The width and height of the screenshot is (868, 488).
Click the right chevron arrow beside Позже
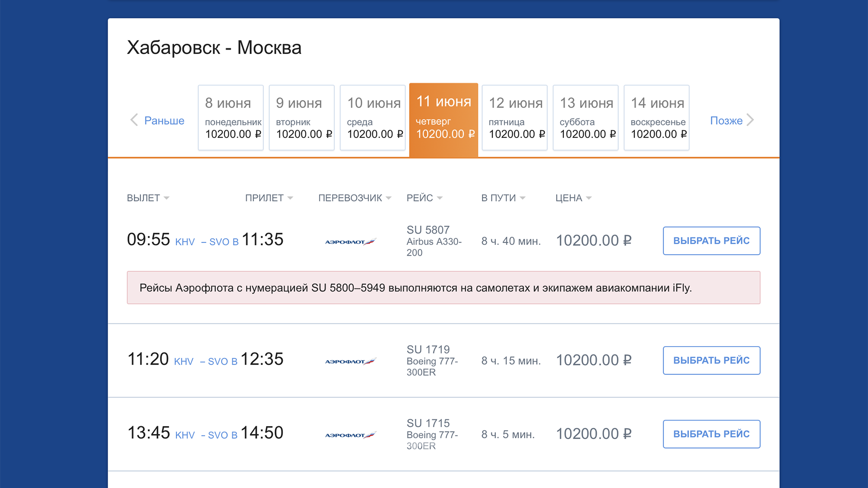tap(751, 120)
